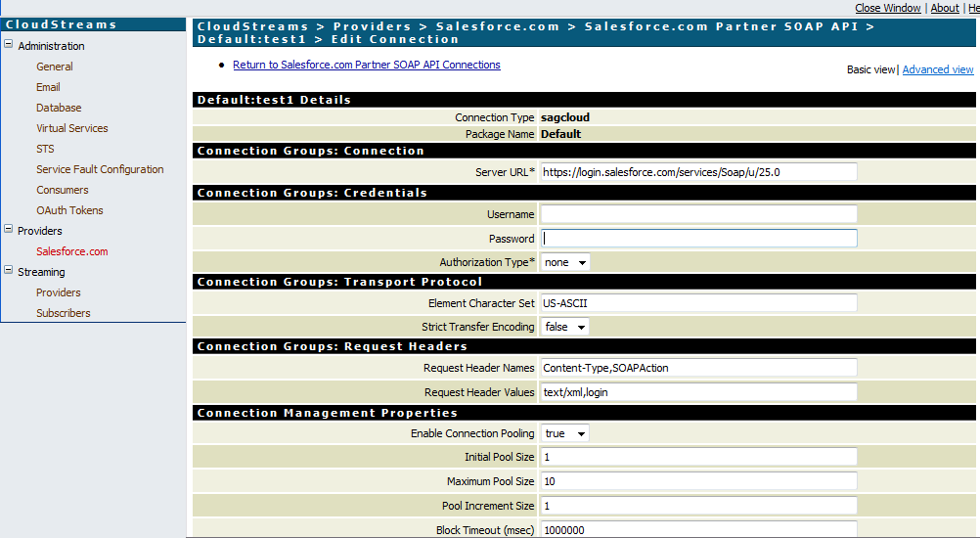Focus the Element Character Set field
The width and height of the screenshot is (980, 538).
click(698, 303)
